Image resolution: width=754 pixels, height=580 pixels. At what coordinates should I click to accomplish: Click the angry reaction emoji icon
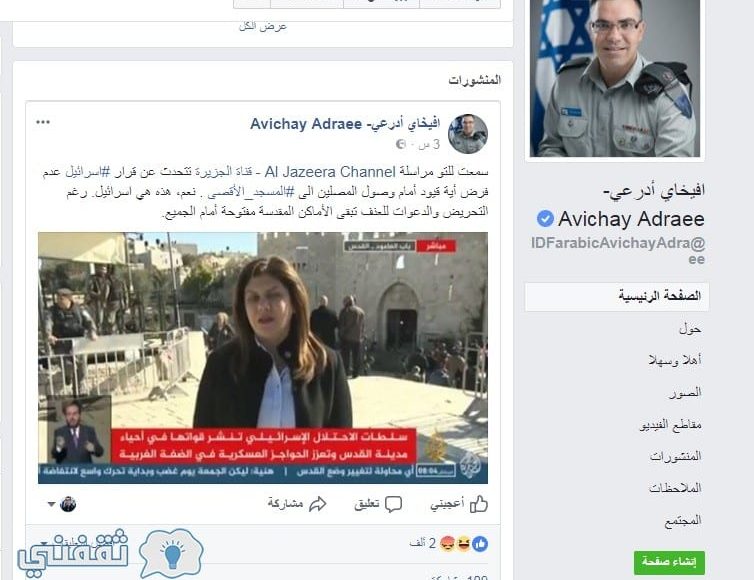coord(448,544)
